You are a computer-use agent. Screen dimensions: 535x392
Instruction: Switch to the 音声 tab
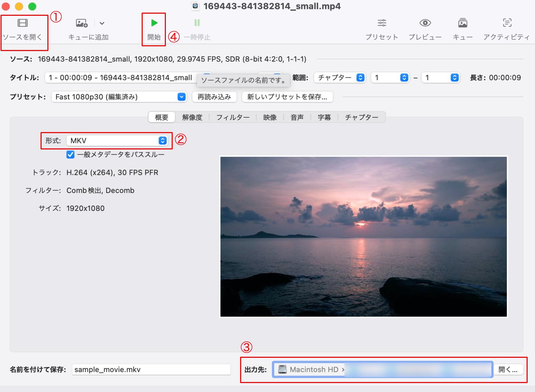(297, 117)
